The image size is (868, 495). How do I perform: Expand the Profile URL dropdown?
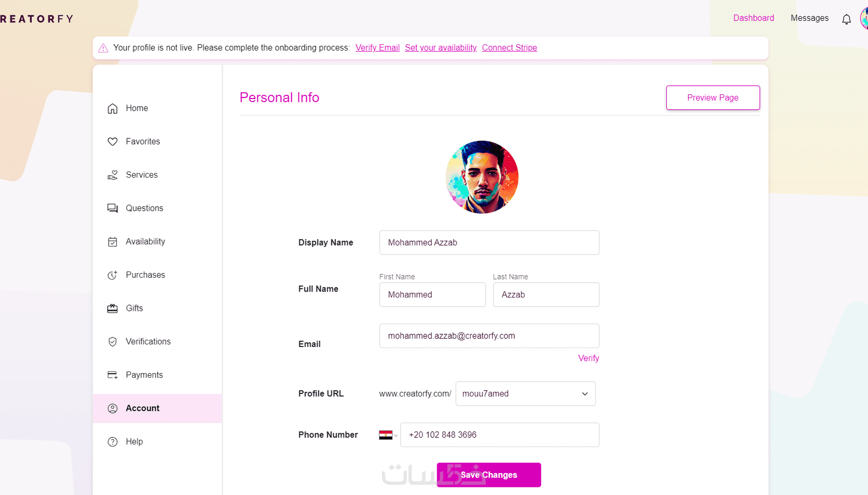point(585,394)
